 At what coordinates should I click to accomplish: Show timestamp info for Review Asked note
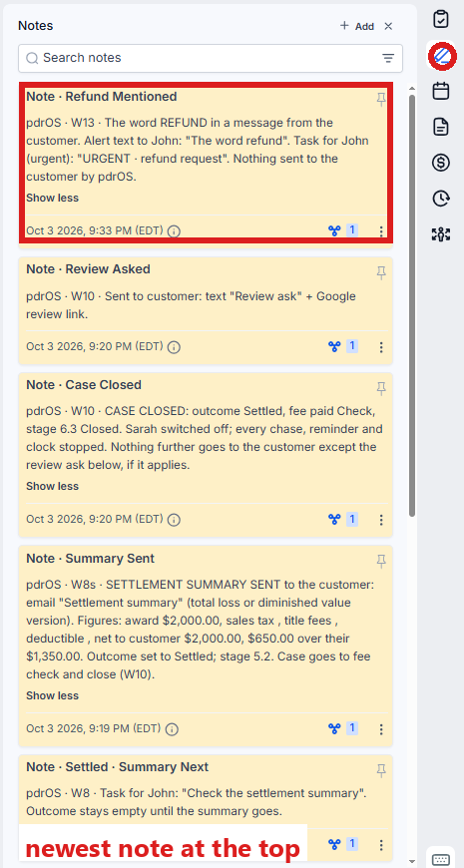[x=174, y=347]
